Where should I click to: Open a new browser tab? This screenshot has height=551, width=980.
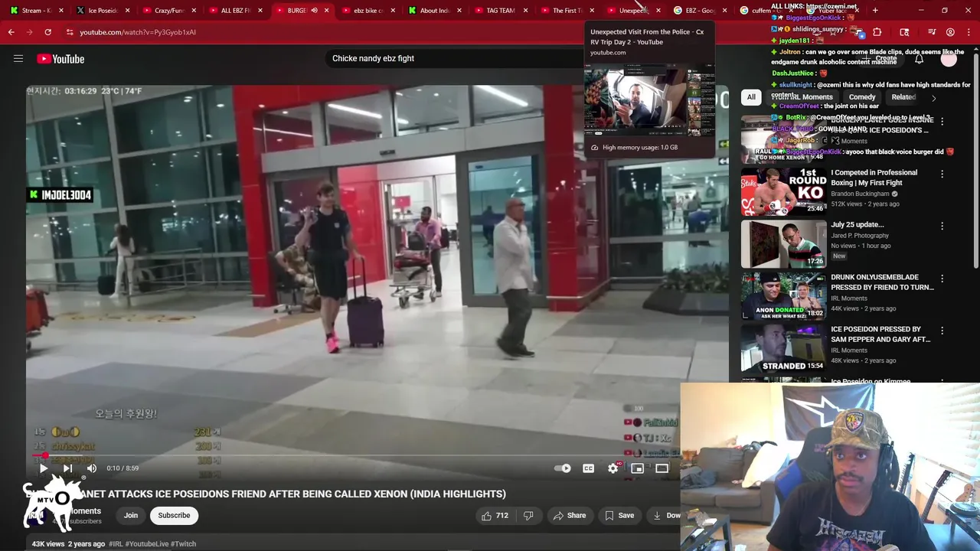(x=876, y=11)
